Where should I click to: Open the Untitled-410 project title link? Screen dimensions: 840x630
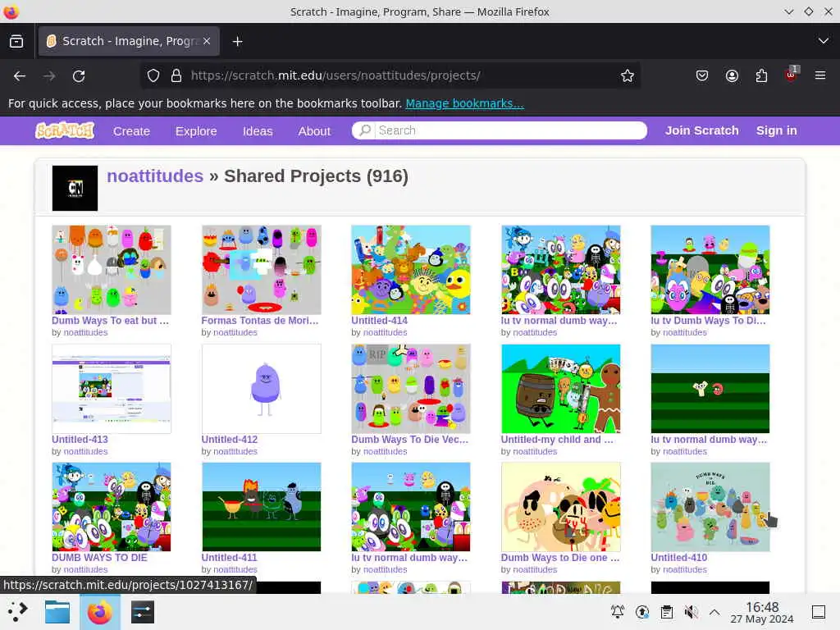(678, 557)
